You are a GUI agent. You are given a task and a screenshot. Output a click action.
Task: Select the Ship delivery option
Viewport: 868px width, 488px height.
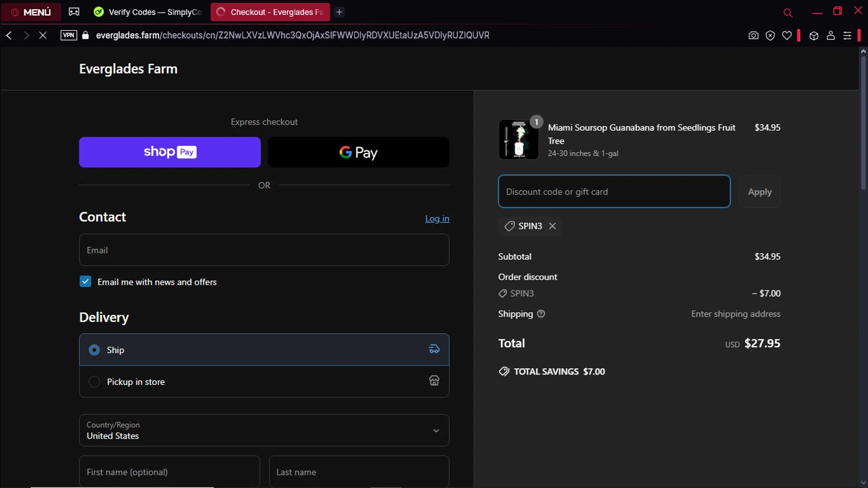tap(94, 350)
